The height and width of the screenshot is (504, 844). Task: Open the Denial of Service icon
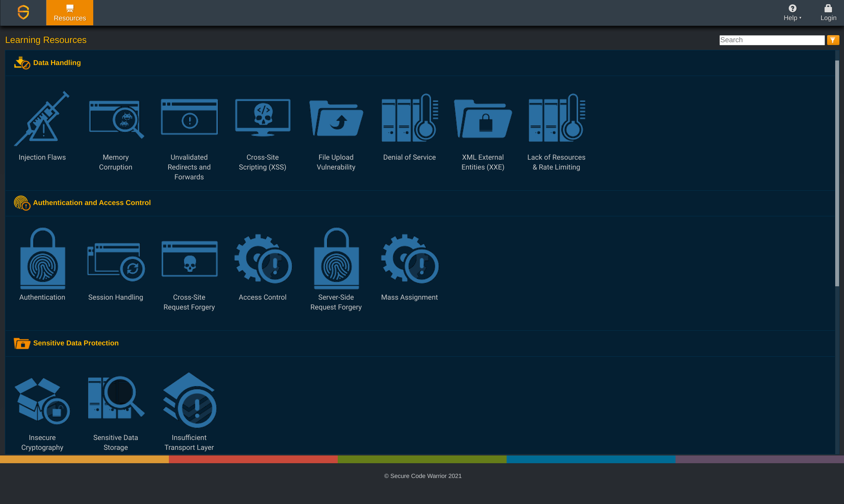(x=410, y=118)
